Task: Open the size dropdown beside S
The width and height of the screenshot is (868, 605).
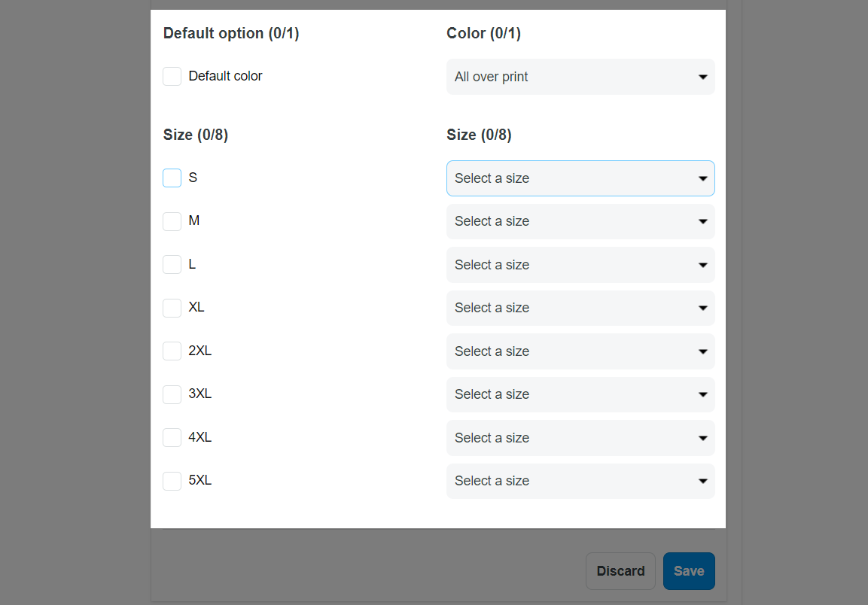Action: (x=580, y=178)
